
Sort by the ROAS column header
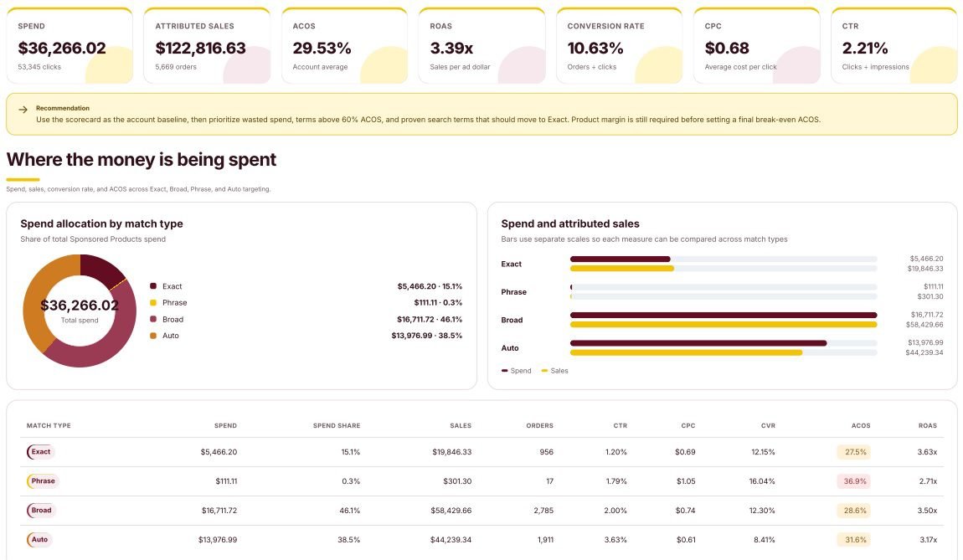pyautogui.click(x=927, y=425)
